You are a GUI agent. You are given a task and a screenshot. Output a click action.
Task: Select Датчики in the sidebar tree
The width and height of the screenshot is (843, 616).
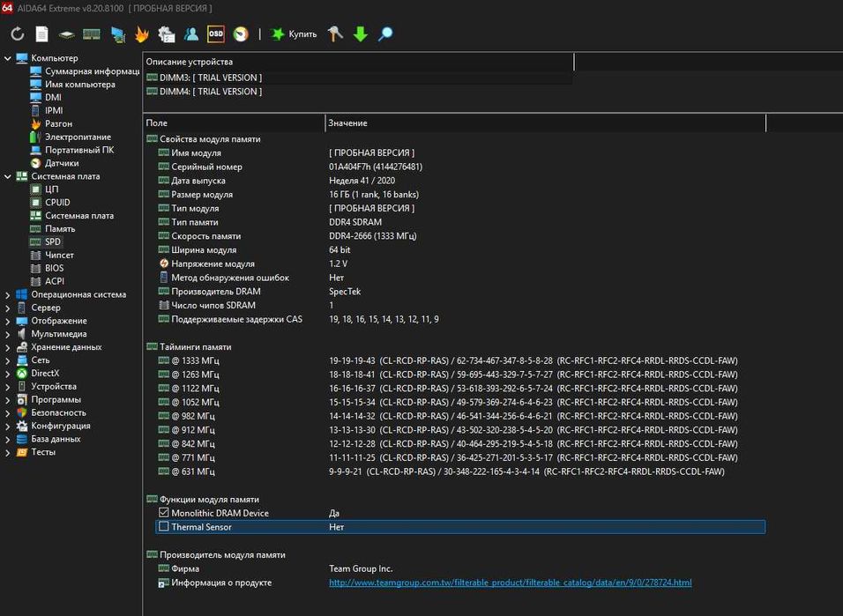tap(62, 163)
